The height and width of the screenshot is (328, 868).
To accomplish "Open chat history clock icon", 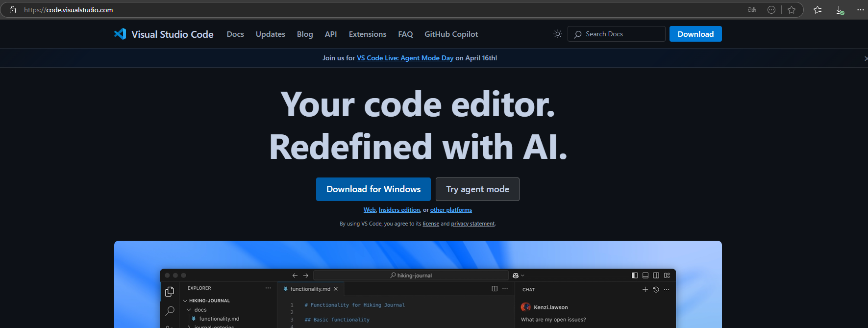I will 656,290.
